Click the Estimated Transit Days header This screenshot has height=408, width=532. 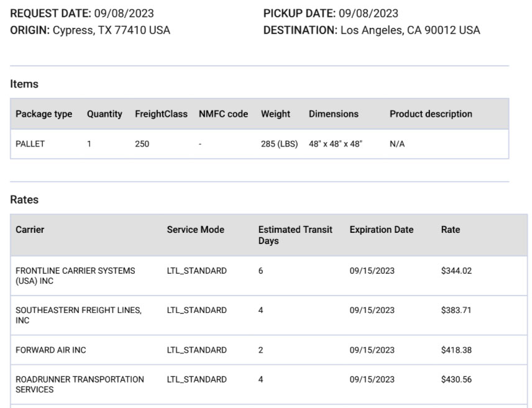click(x=295, y=235)
